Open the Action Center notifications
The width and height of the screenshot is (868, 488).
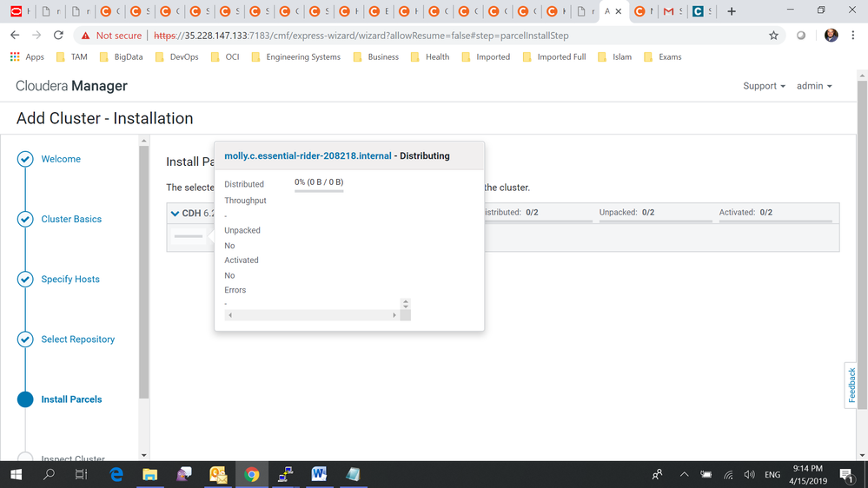coord(846,475)
